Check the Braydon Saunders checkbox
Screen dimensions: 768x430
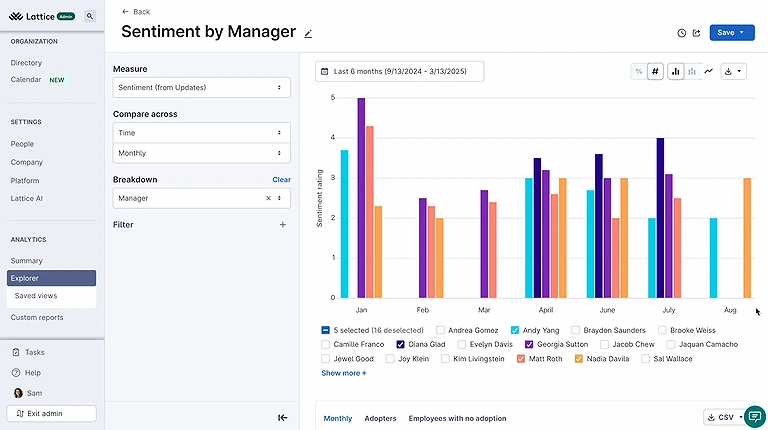click(576, 330)
